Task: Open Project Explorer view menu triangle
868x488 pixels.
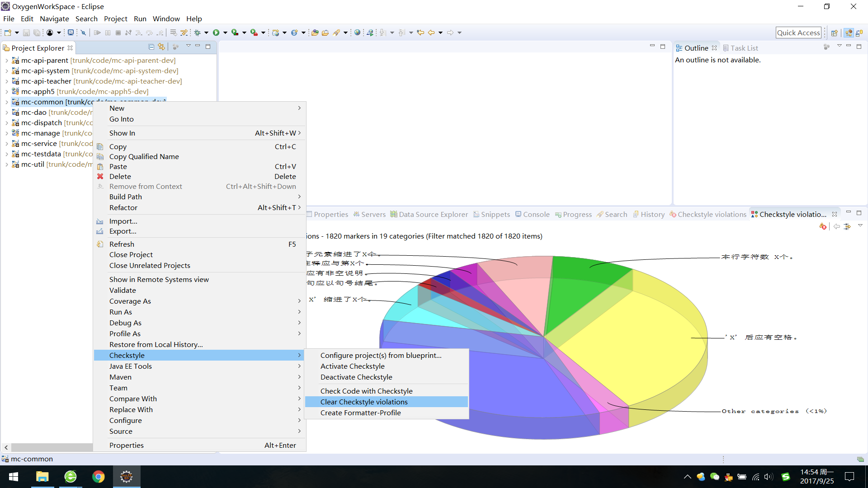Action: pyautogui.click(x=188, y=46)
